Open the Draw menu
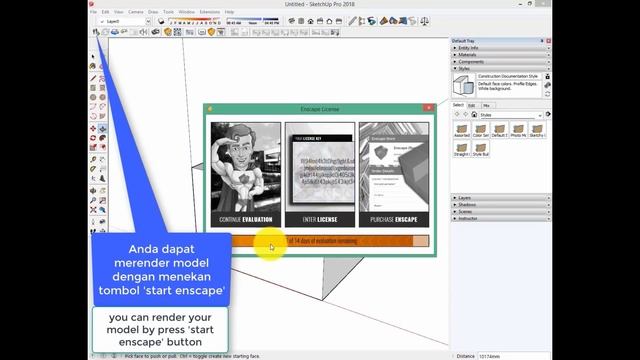 click(153, 12)
